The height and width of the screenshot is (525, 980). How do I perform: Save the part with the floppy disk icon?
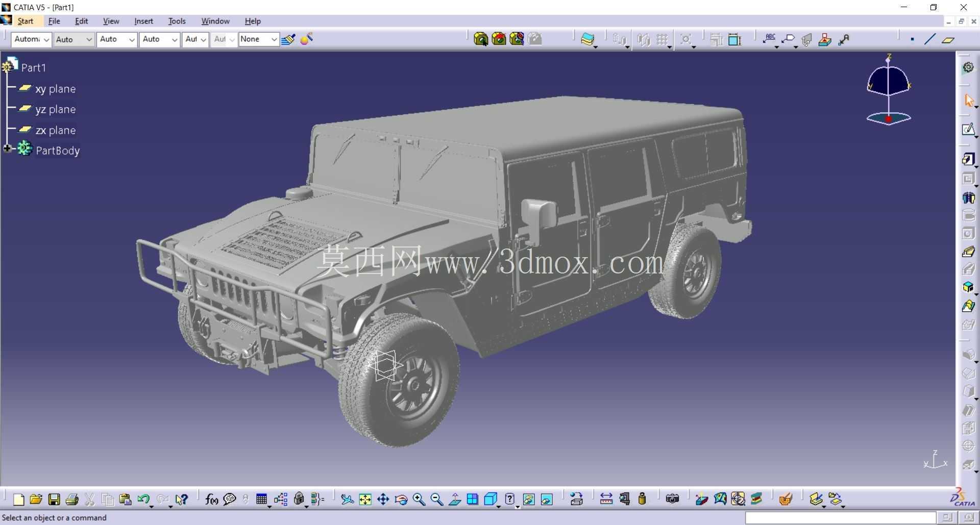[54, 499]
